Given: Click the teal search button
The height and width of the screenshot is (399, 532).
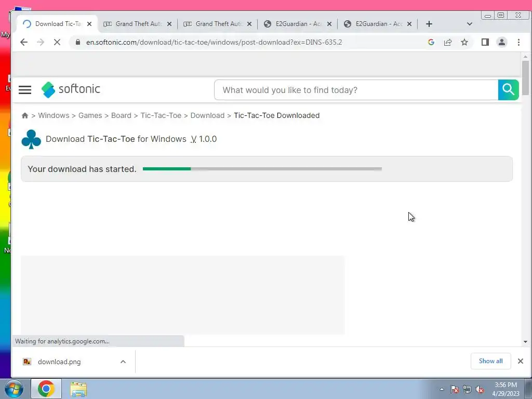Looking at the screenshot, I should click(x=508, y=90).
